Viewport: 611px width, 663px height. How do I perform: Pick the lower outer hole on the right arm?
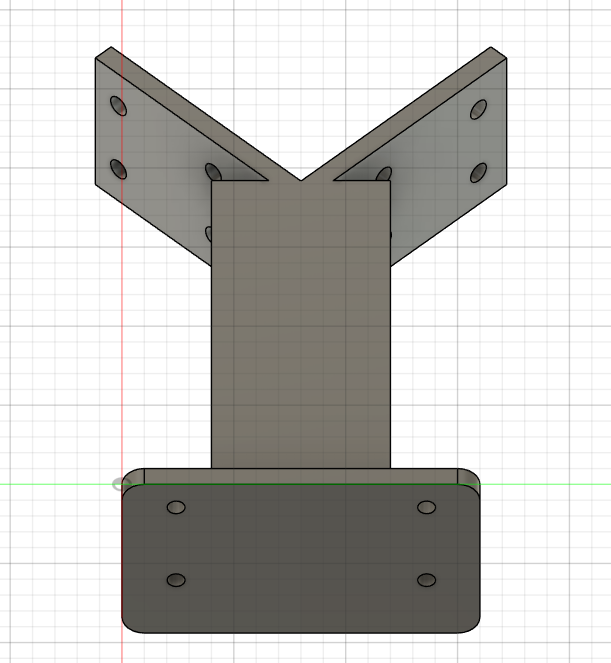tap(478, 173)
